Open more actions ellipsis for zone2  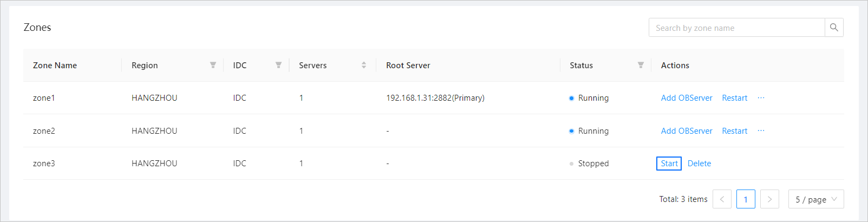(x=761, y=131)
